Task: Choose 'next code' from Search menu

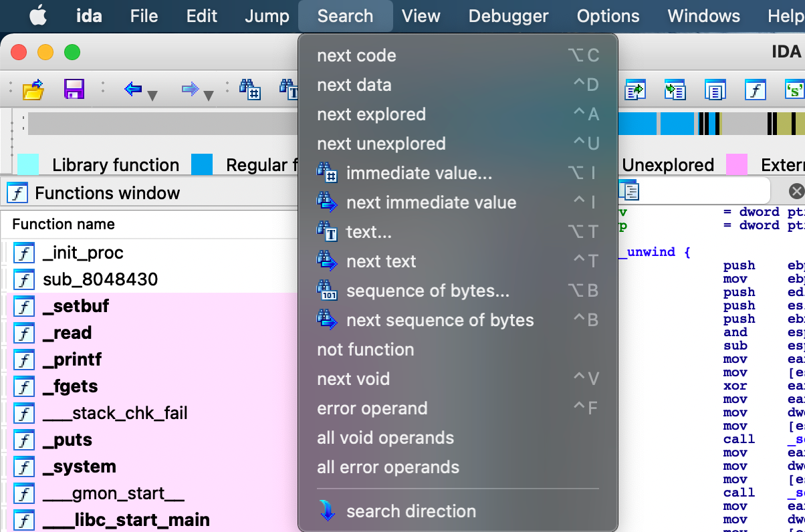Action: 458,55
